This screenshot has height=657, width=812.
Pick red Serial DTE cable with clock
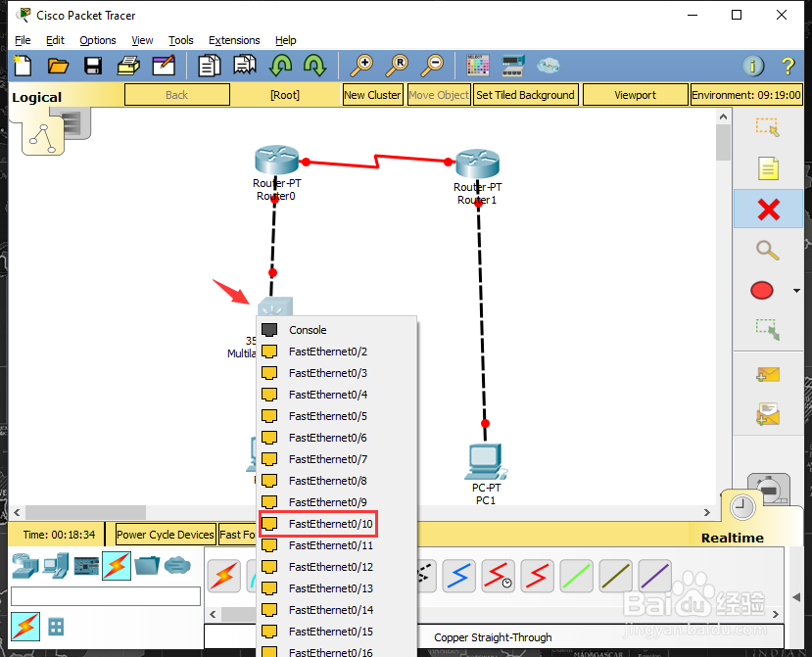[499, 576]
